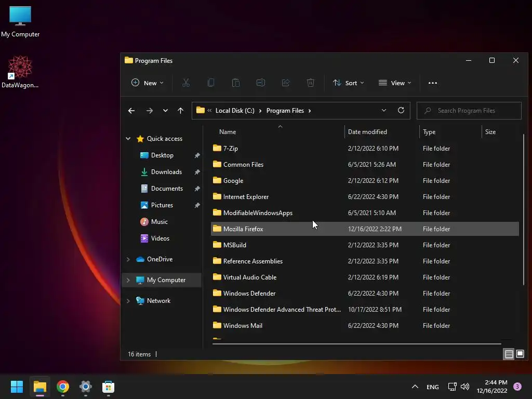Select Pictures in Quick access
The height and width of the screenshot is (399, 532).
[162, 205]
